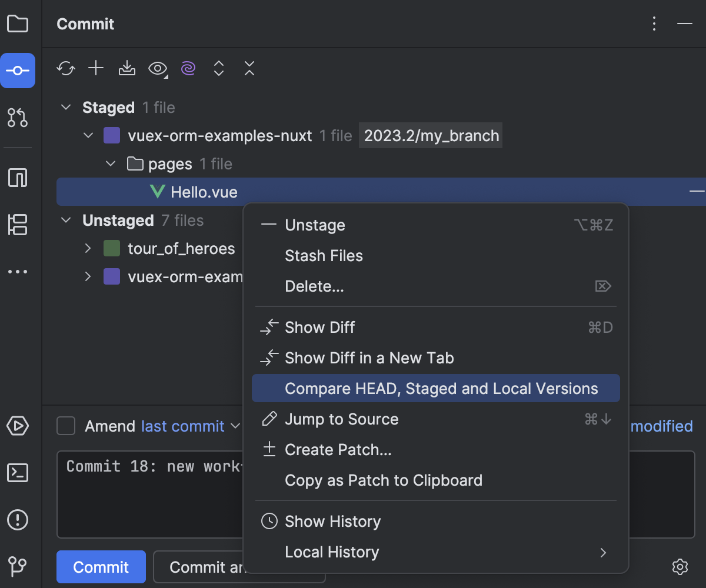The height and width of the screenshot is (588, 706).
Task: Click the 2023.2/my_branch branch label
Action: click(431, 136)
